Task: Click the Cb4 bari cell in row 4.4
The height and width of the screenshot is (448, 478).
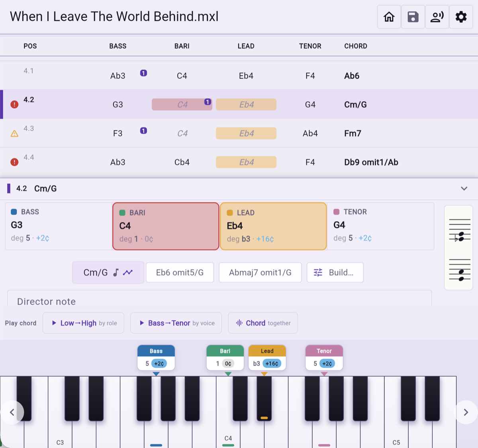Action: (182, 162)
